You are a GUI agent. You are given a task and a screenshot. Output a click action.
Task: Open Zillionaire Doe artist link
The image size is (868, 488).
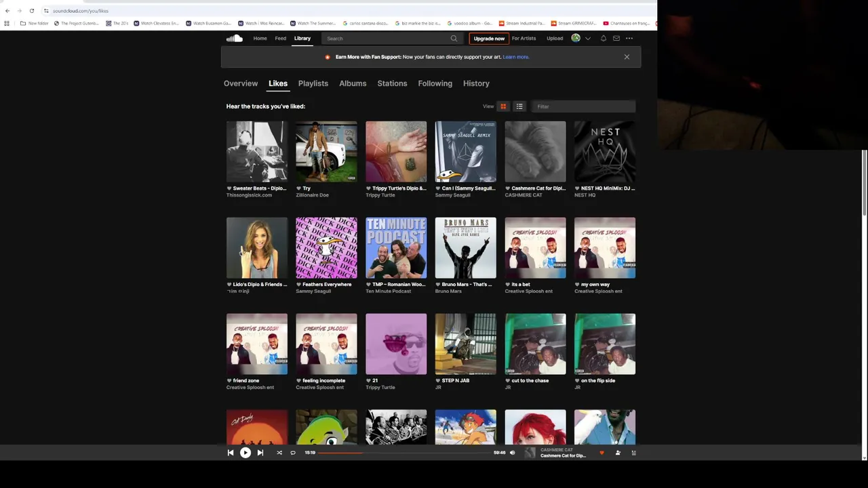click(x=312, y=195)
